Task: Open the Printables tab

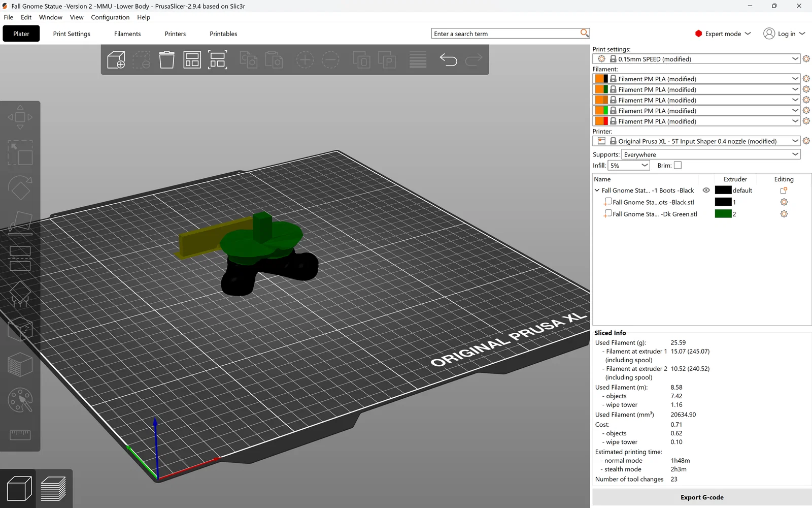Action: pos(223,34)
